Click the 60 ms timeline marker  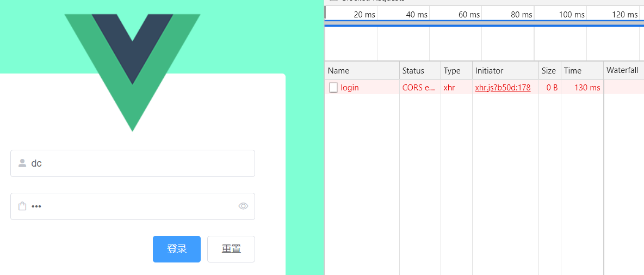point(469,15)
